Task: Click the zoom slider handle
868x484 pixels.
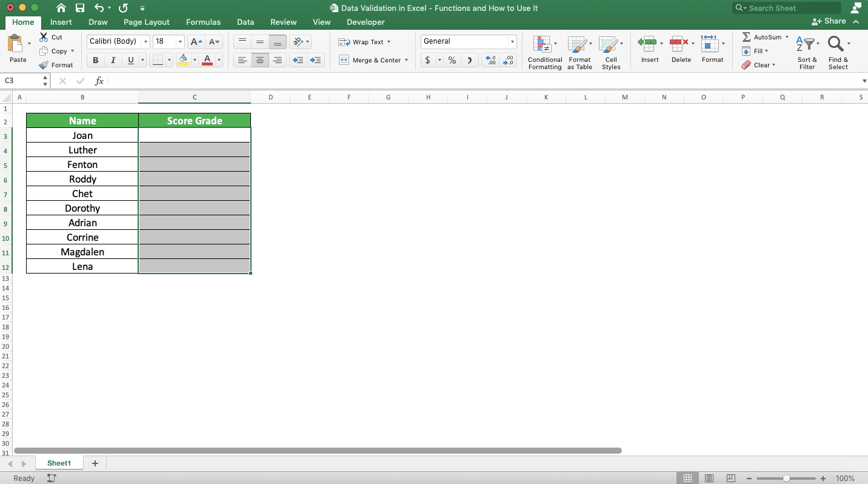Action: pyautogui.click(x=786, y=479)
